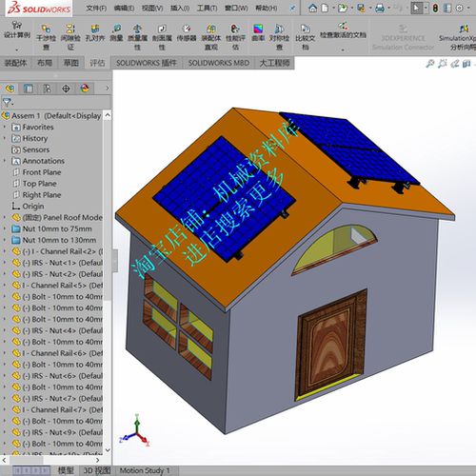The width and height of the screenshot is (476, 476).
Task: Show more manager tabs with right chevron
Action: tap(107, 89)
